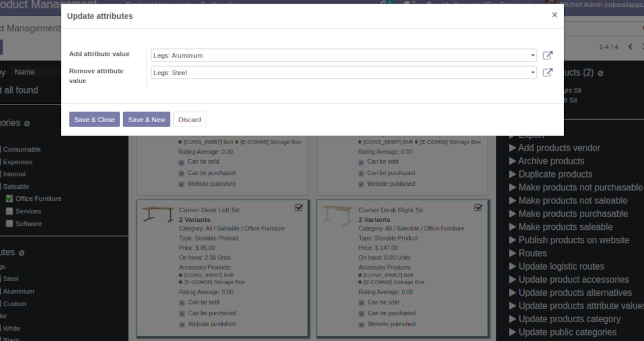Discard the attribute update
Screen dimensions: 644x341
tap(189, 120)
